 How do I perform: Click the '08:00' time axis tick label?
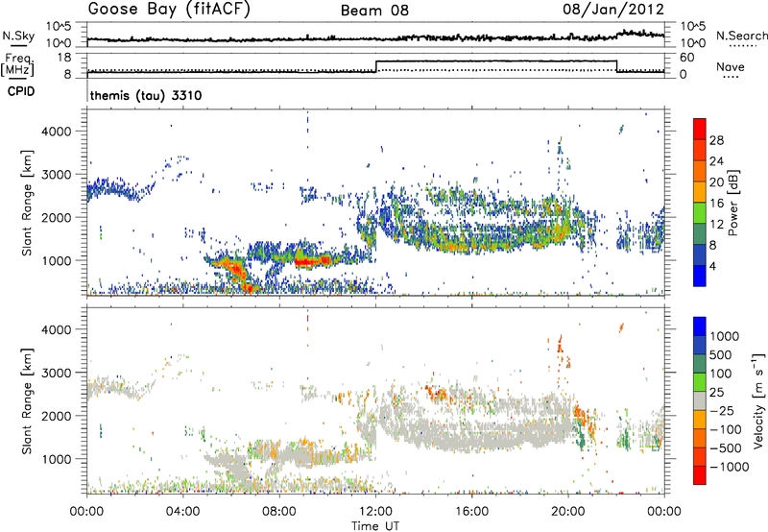(279, 512)
